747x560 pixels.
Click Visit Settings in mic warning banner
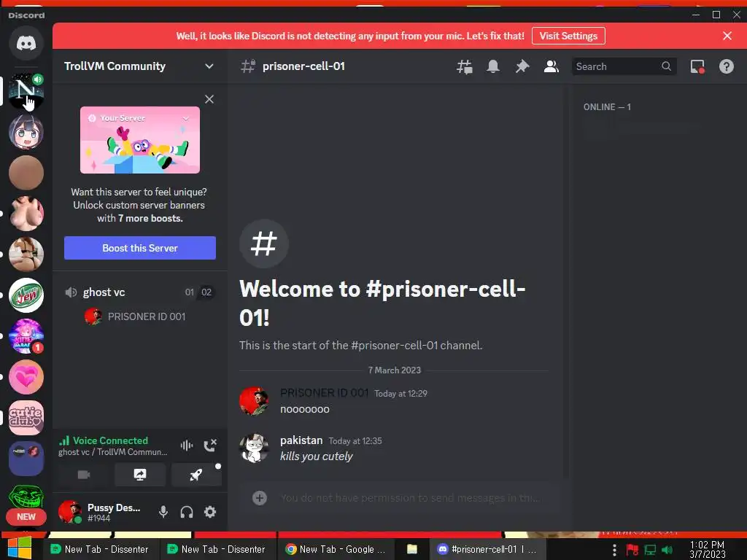[x=568, y=36]
